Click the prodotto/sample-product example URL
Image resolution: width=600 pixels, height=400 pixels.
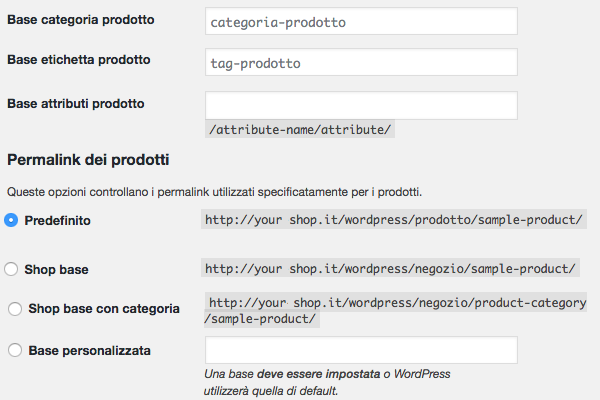394,219
